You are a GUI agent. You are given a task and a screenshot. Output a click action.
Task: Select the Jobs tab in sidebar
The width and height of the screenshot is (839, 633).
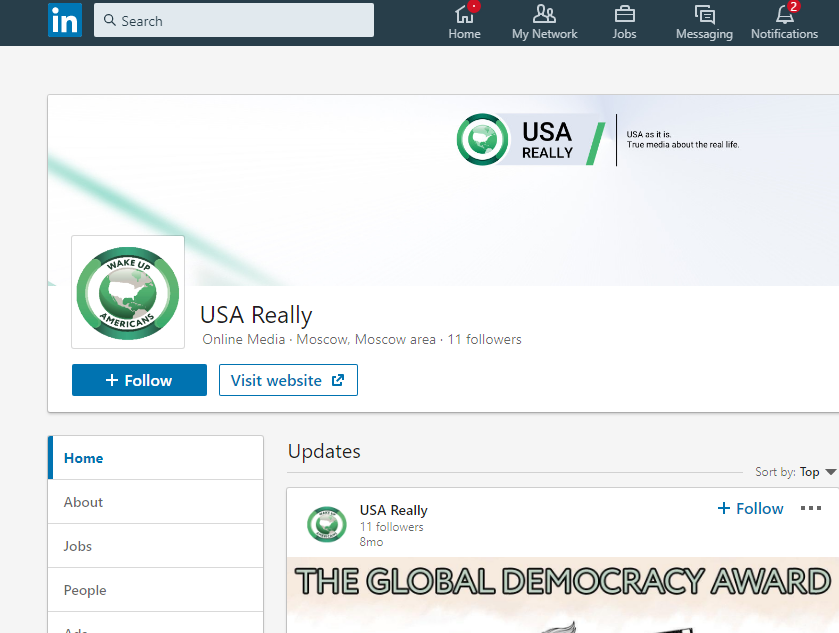[78, 546]
